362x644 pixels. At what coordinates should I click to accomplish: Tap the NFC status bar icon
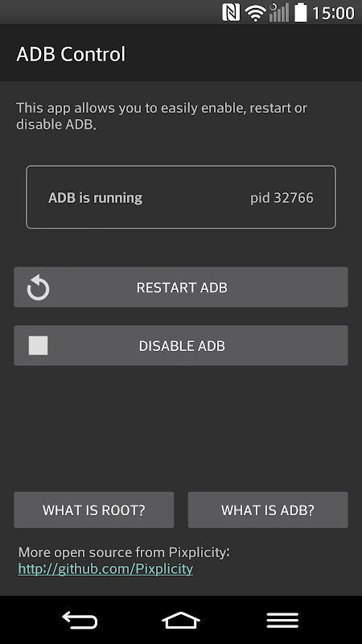(x=231, y=12)
